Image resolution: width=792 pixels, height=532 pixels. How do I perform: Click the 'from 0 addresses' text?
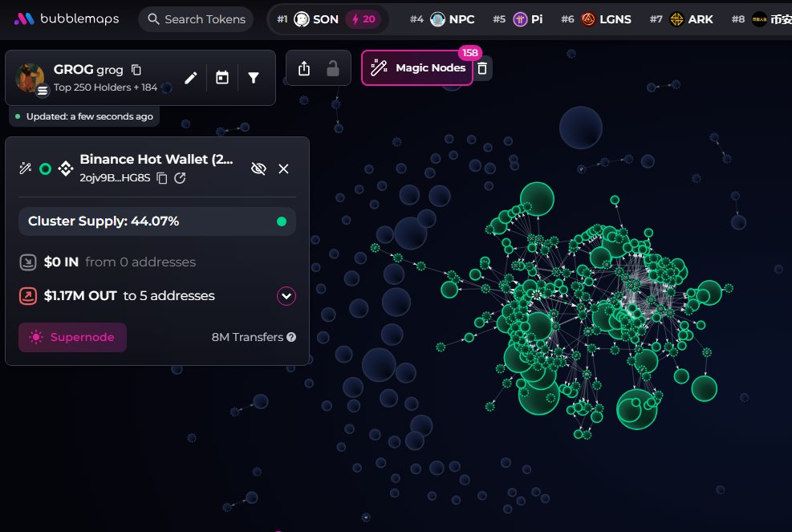pos(140,262)
